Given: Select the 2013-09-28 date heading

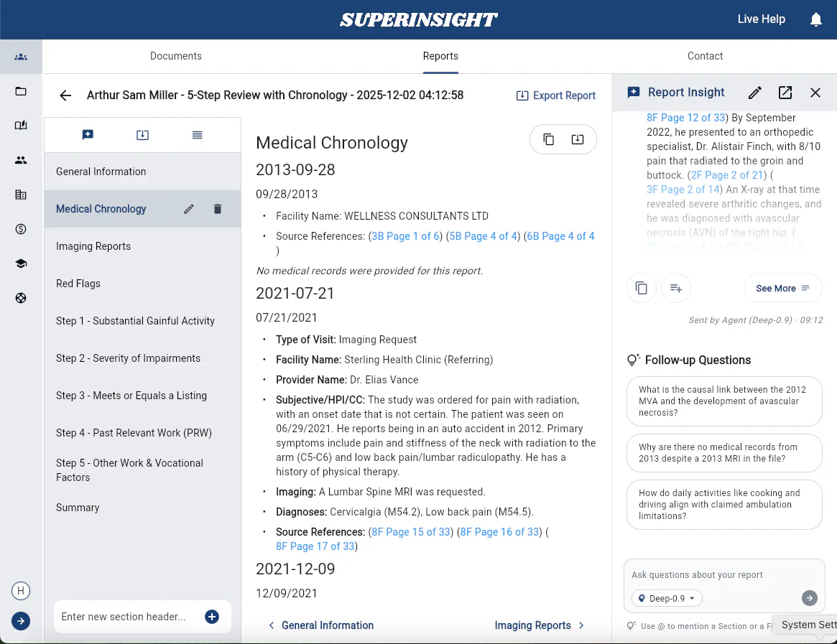Looking at the screenshot, I should (295, 169).
